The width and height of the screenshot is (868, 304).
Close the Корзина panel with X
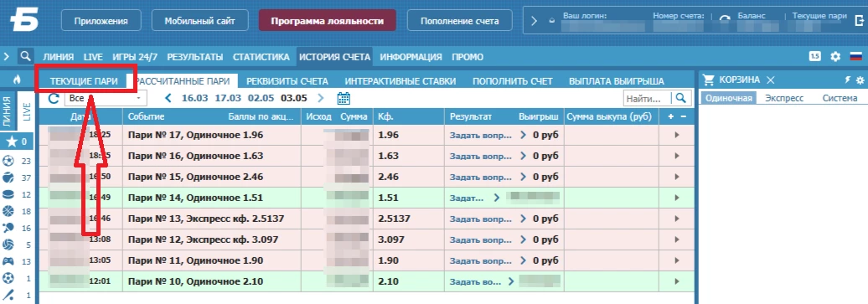coord(770,80)
